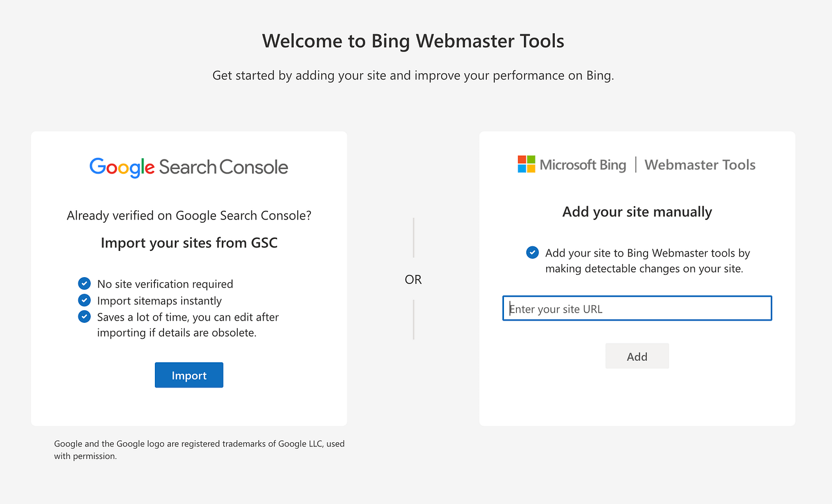832x504 pixels.
Task: Click the Google trademark notice text
Action: (x=199, y=450)
